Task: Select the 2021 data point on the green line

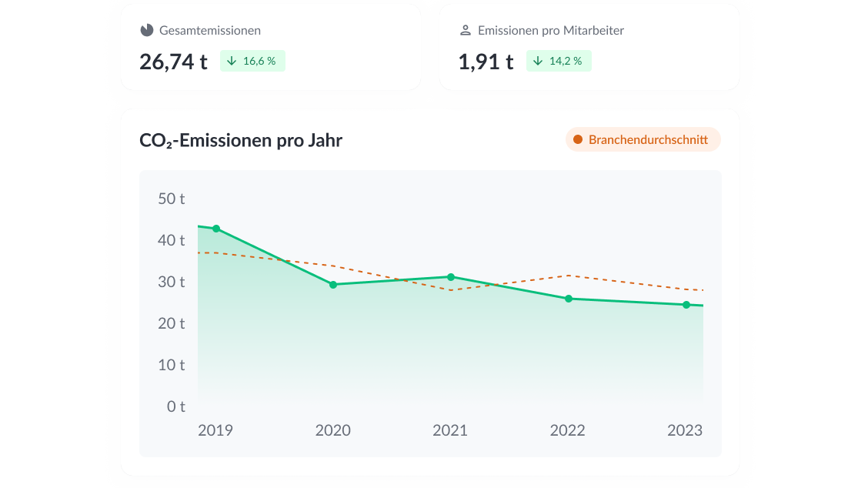Action: tap(451, 277)
